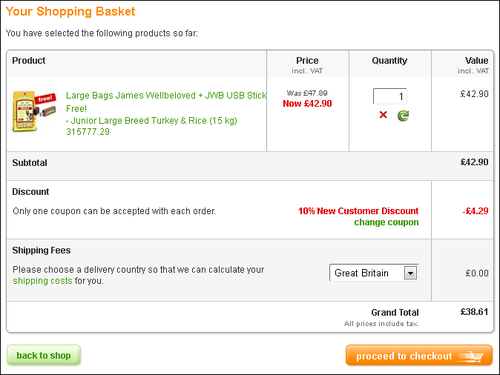Click the back to shop button
This screenshot has width=500, height=375.
[x=44, y=355]
